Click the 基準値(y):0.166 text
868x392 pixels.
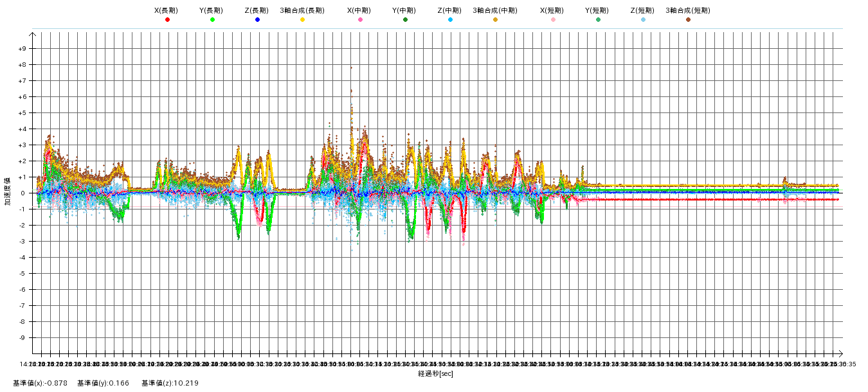pos(104,384)
